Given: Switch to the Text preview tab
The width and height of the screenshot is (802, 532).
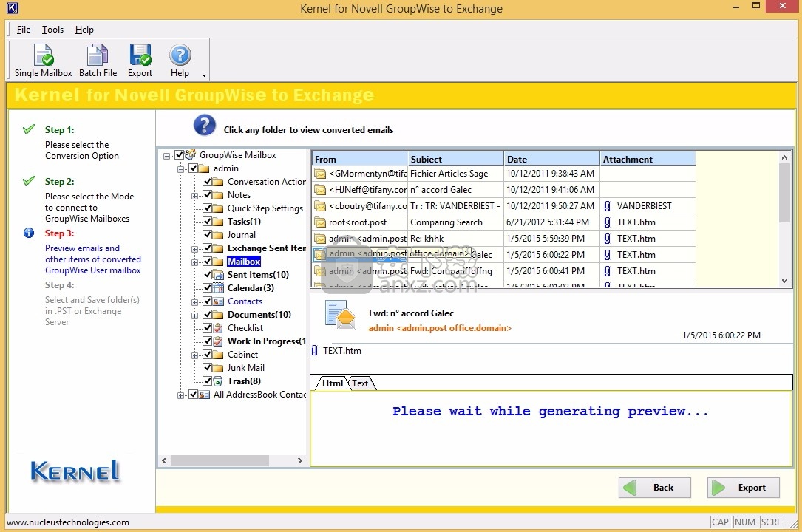Looking at the screenshot, I should (x=361, y=383).
